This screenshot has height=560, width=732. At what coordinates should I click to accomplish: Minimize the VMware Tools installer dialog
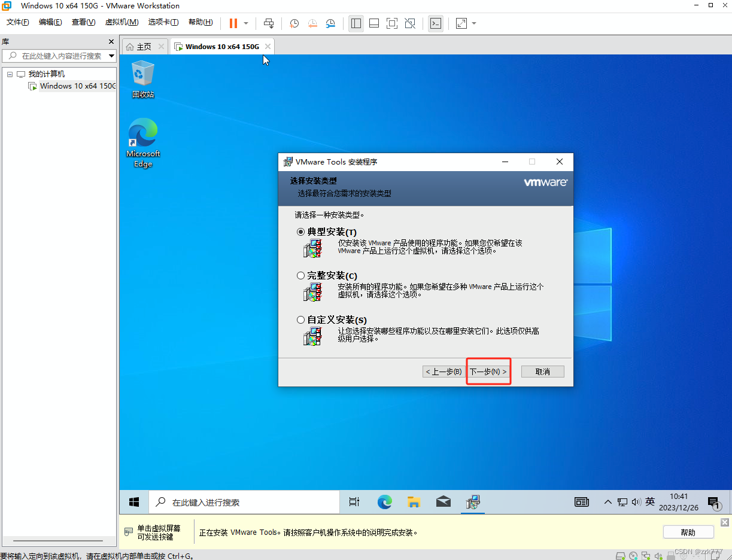pos(505,162)
